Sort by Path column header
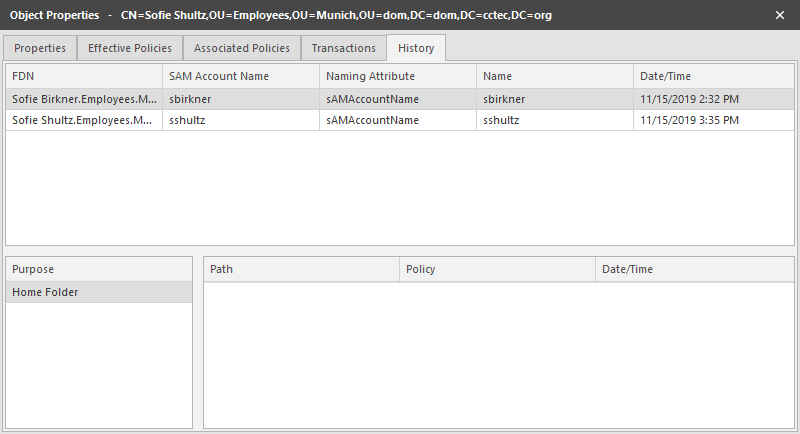This screenshot has height=434, width=800. [301, 269]
